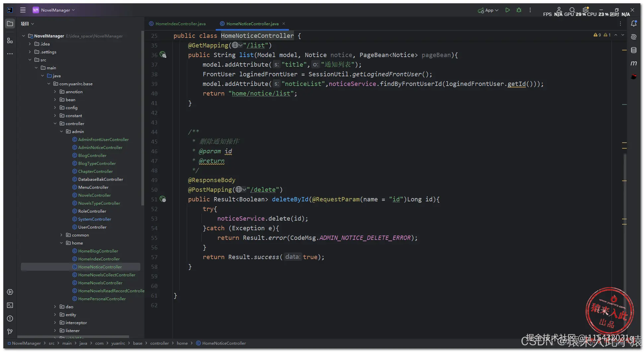Open the App run configuration dropdown
Viewport: 644px width, 352px height.
[x=488, y=10]
